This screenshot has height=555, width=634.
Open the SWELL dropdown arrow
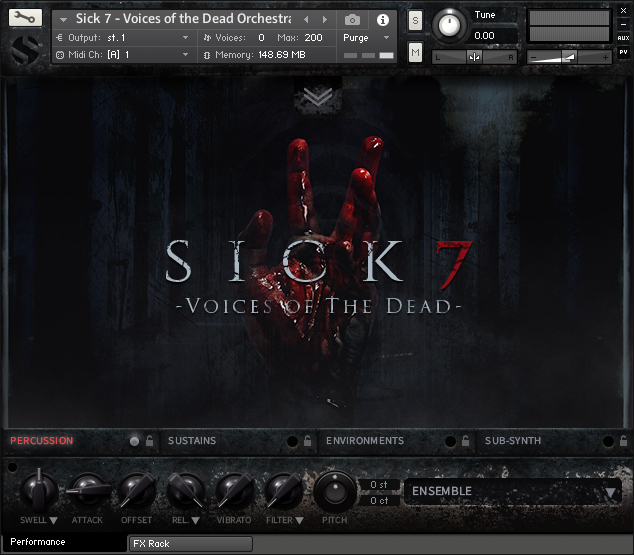pyautogui.click(x=53, y=521)
